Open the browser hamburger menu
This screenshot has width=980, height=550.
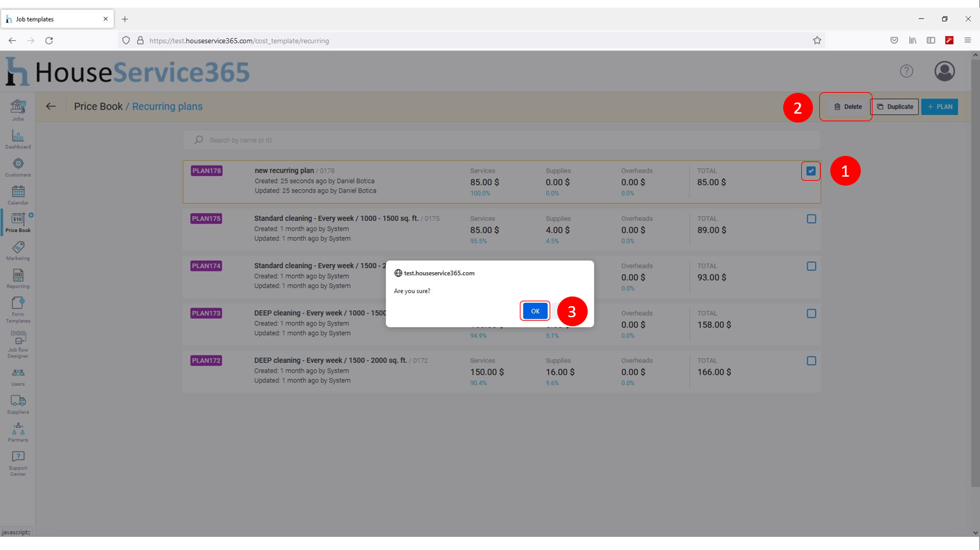[x=968, y=40]
